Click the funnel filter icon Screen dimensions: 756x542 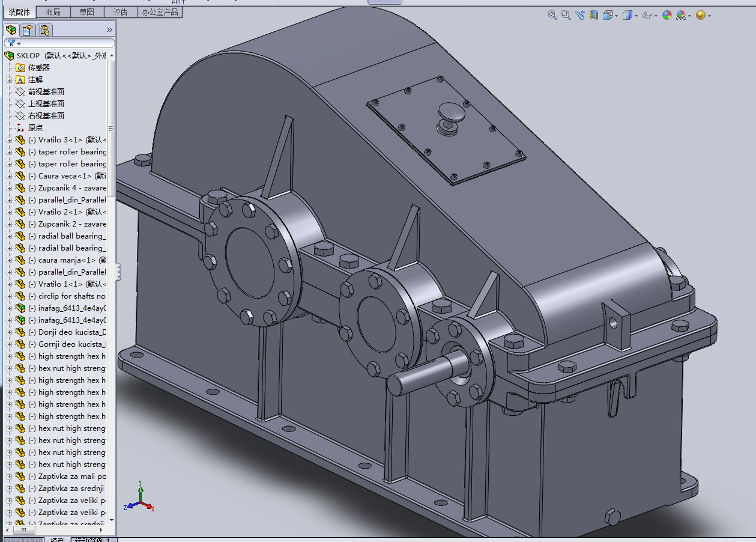[11, 43]
